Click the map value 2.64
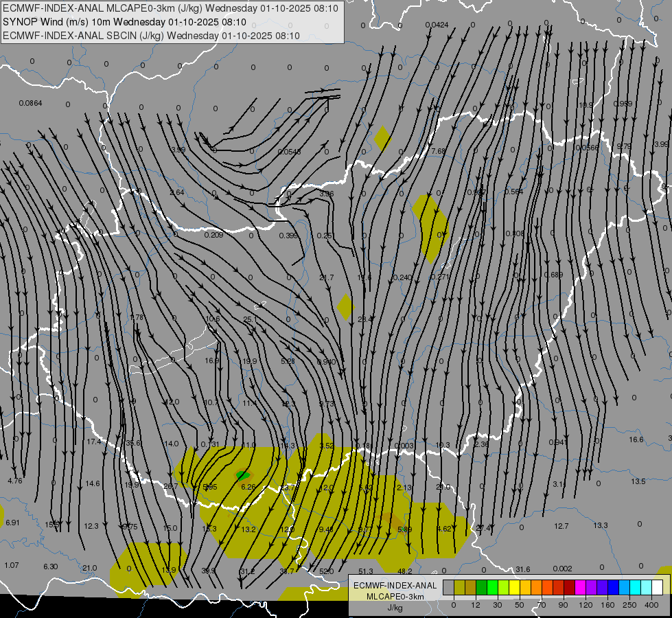This screenshot has width=672, height=618. [x=177, y=192]
